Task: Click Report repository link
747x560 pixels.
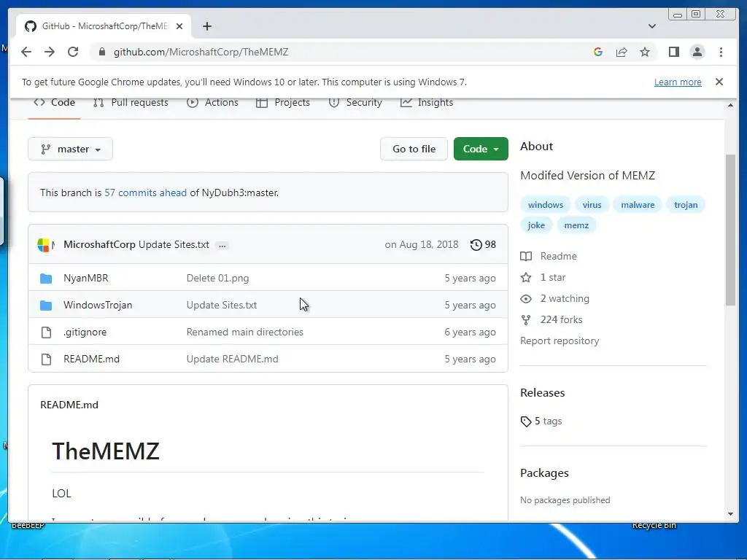Action: point(560,341)
